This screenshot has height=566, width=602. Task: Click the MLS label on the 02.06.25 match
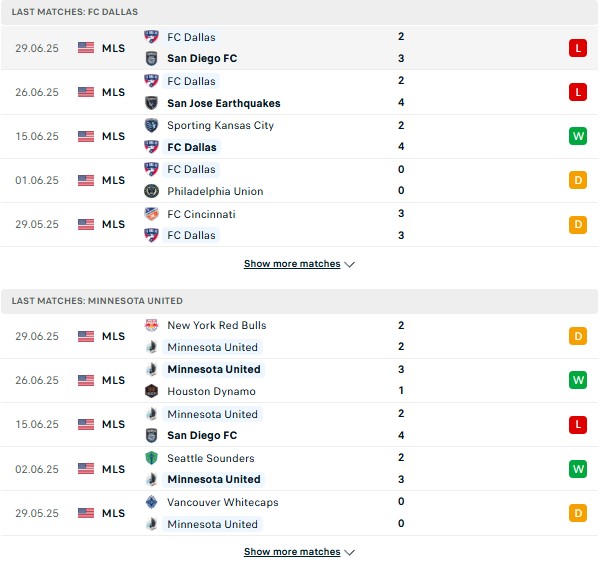[113, 469]
